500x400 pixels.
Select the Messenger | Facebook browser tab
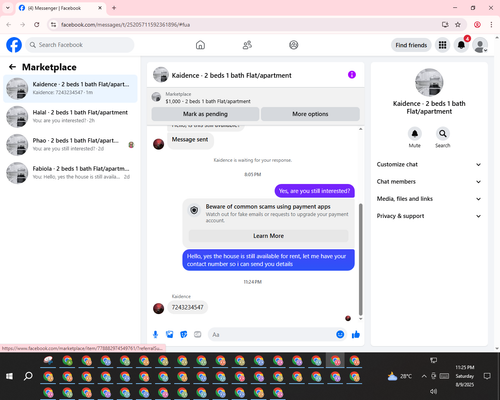click(x=60, y=8)
